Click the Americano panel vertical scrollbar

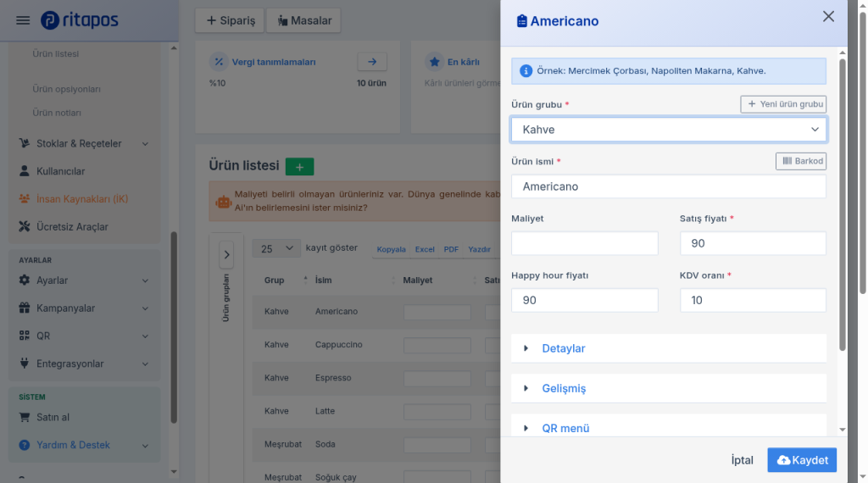coord(842,205)
